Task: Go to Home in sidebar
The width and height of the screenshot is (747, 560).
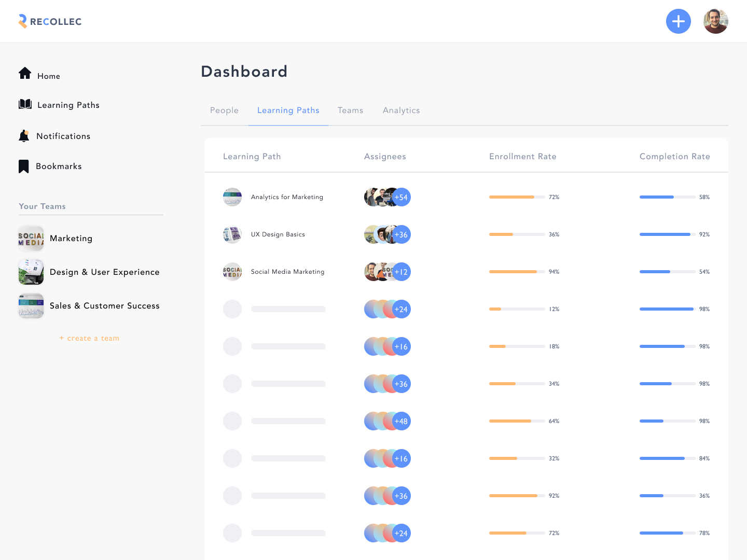Action: coord(49,76)
